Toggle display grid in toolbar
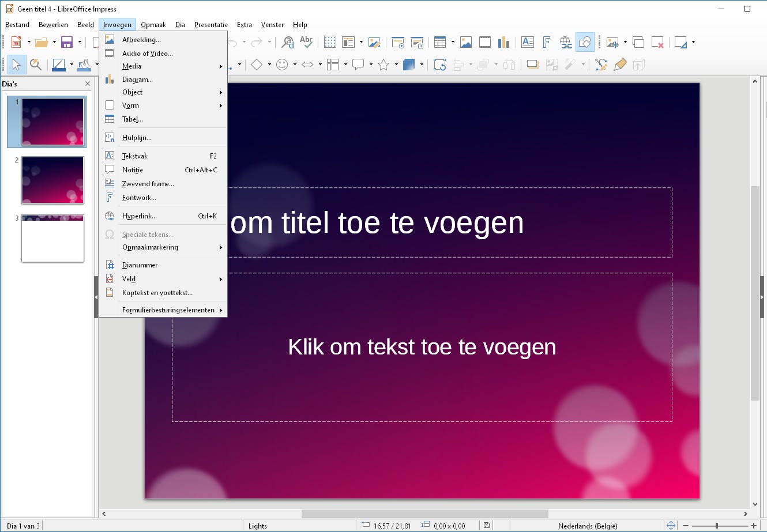This screenshot has width=767, height=532. click(330, 42)
